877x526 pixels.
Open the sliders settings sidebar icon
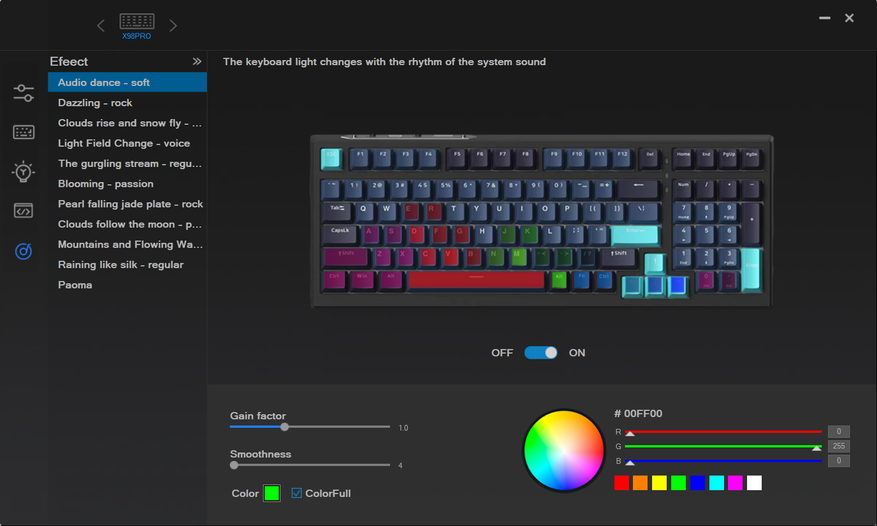pos(23,93)
